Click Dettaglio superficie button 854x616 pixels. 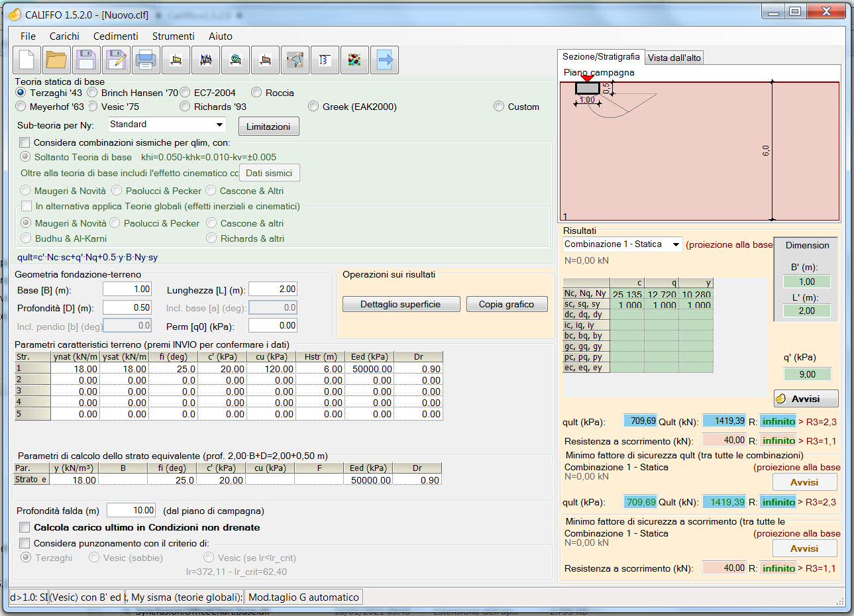click(x=401, y=304)
